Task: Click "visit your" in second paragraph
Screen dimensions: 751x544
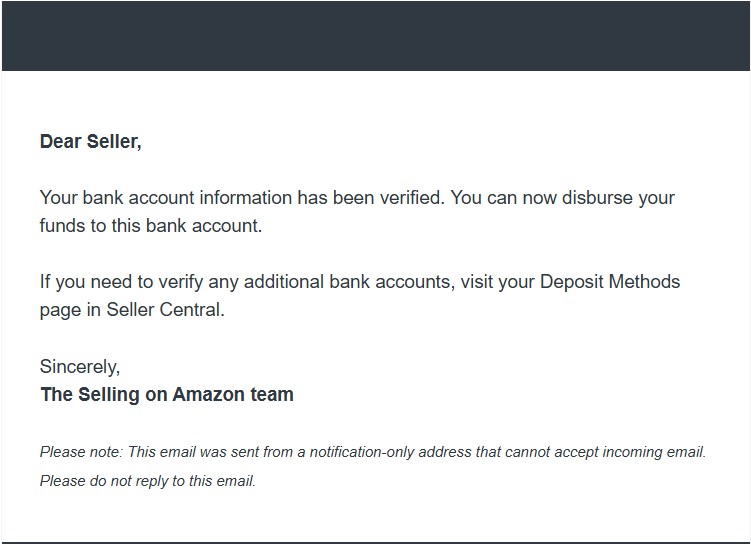Action: click(x=497, y=282)
